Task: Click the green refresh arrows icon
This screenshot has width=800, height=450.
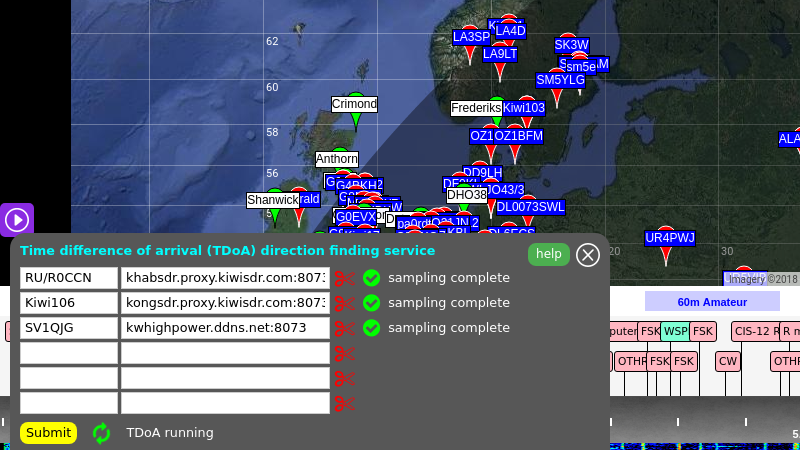Action: [x=101, y=433]
